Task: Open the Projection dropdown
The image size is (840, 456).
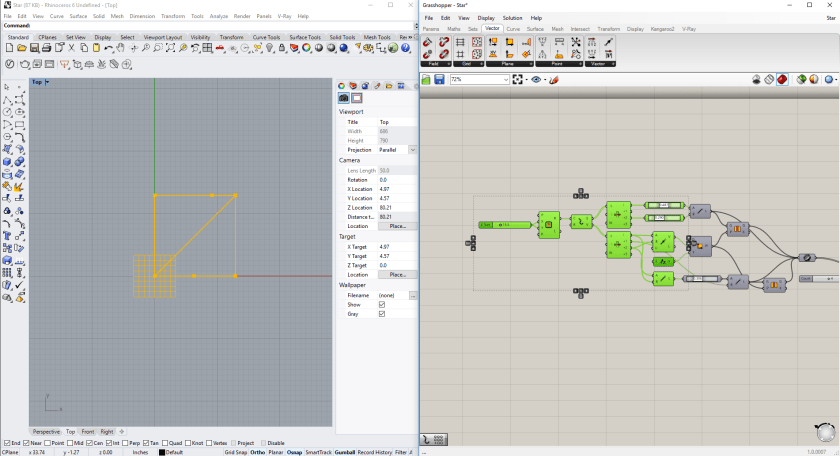Action: [412, 149]
